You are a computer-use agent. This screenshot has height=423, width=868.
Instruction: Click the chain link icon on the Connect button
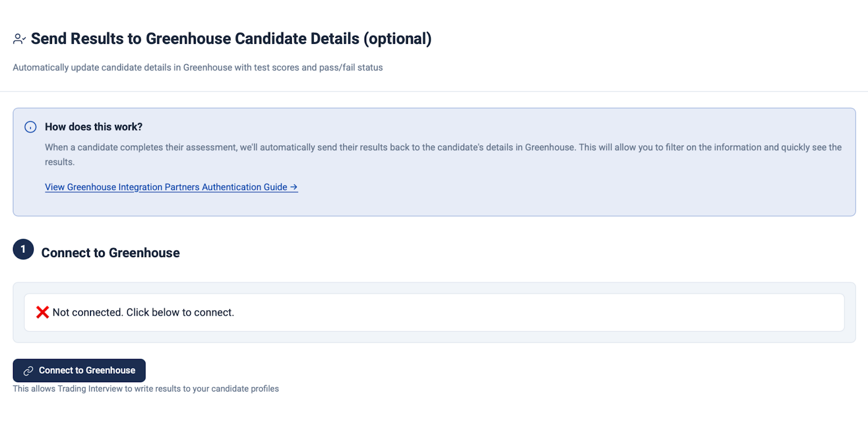[x=28, y=371]
